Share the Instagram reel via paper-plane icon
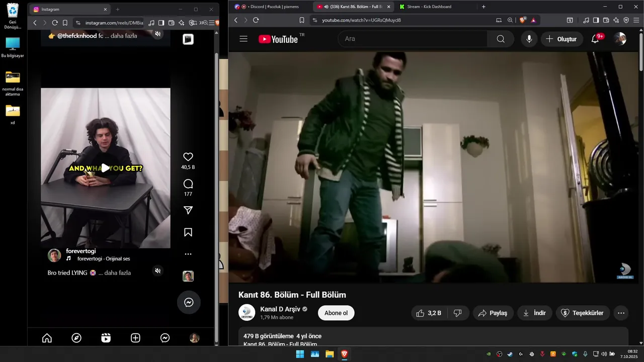The height and width of the screenshot is (362, 644). tap(188, 210)
